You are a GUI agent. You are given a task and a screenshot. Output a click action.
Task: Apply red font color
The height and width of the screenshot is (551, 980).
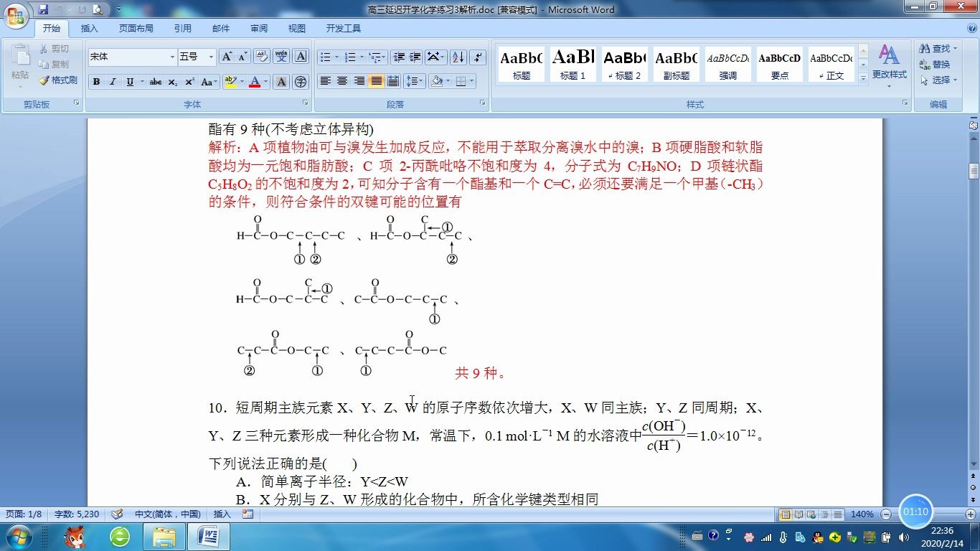click(254, 82)
